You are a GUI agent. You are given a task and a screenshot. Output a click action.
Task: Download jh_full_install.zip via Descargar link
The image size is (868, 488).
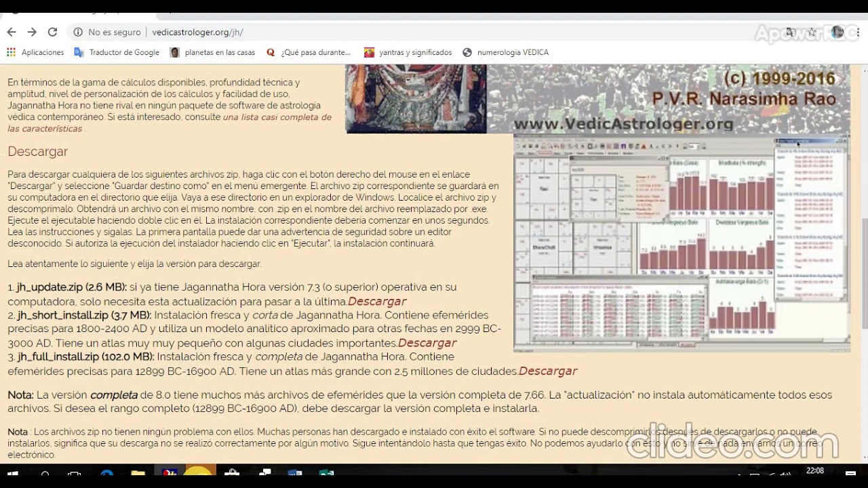pos(548,371)
